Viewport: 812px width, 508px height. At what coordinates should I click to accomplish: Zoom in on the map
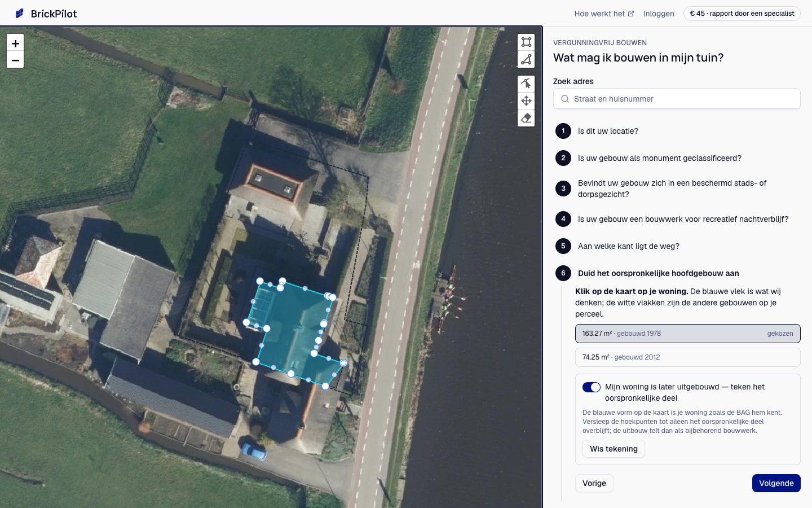pyautogui.click(x=15, y=43)
